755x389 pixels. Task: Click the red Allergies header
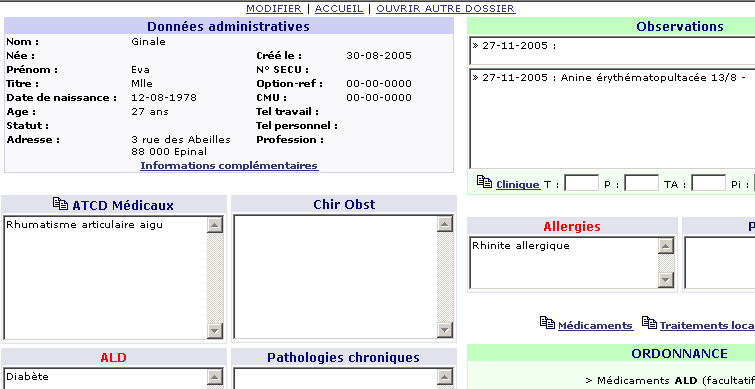click(572, 226)
